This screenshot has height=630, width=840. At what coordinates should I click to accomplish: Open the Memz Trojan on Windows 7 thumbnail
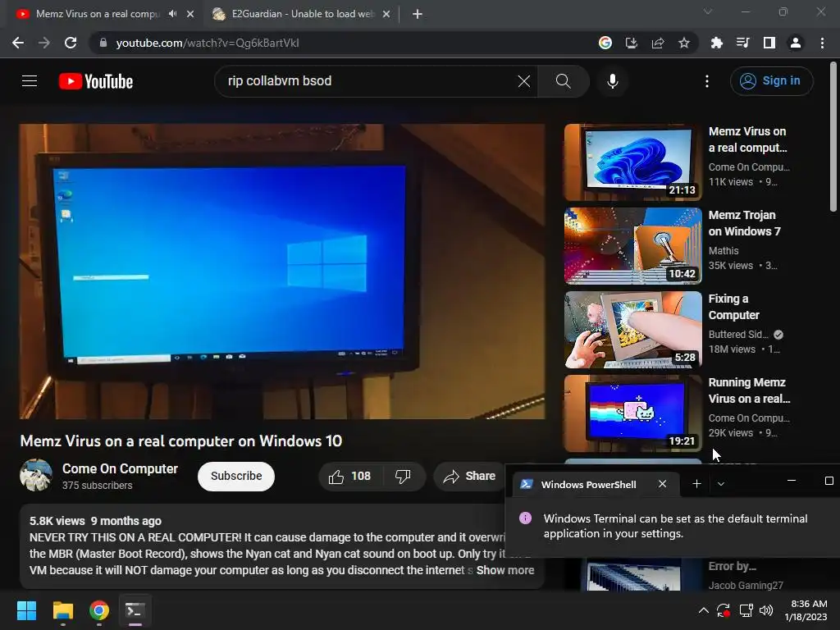(632, 246)
